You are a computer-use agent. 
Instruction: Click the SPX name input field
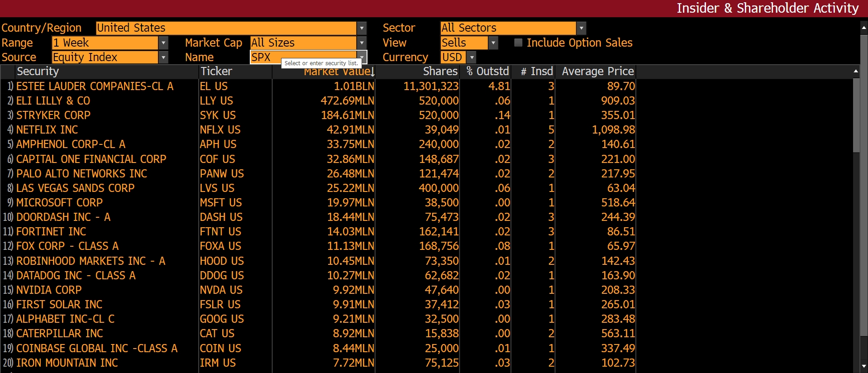(265, 57)
